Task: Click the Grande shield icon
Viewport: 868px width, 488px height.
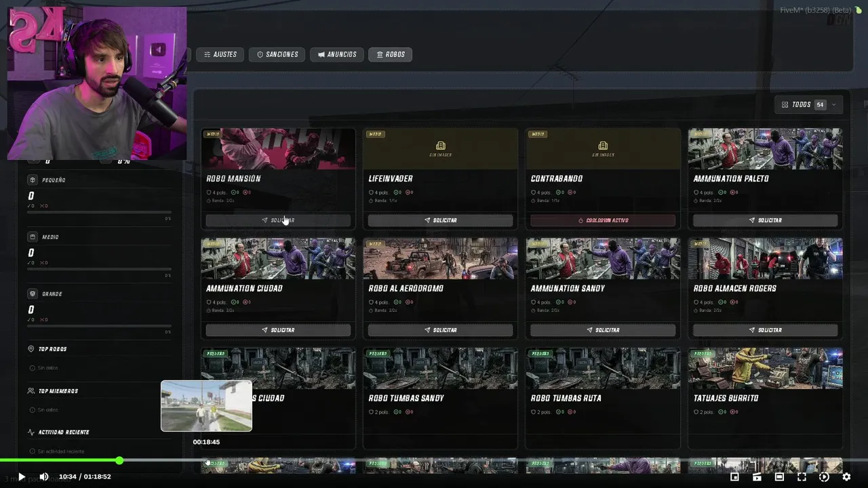Action: point(32,293)
